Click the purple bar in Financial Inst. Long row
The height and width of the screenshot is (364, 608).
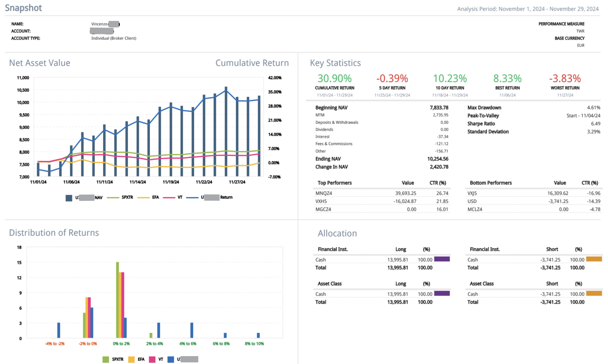pyautogui.click(x=442, y=259)
